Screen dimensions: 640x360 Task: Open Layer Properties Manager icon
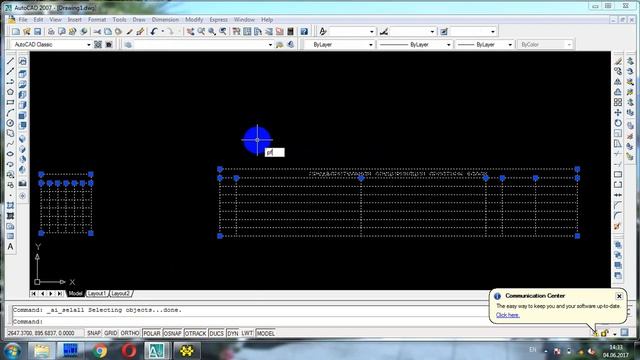point(129,44)
